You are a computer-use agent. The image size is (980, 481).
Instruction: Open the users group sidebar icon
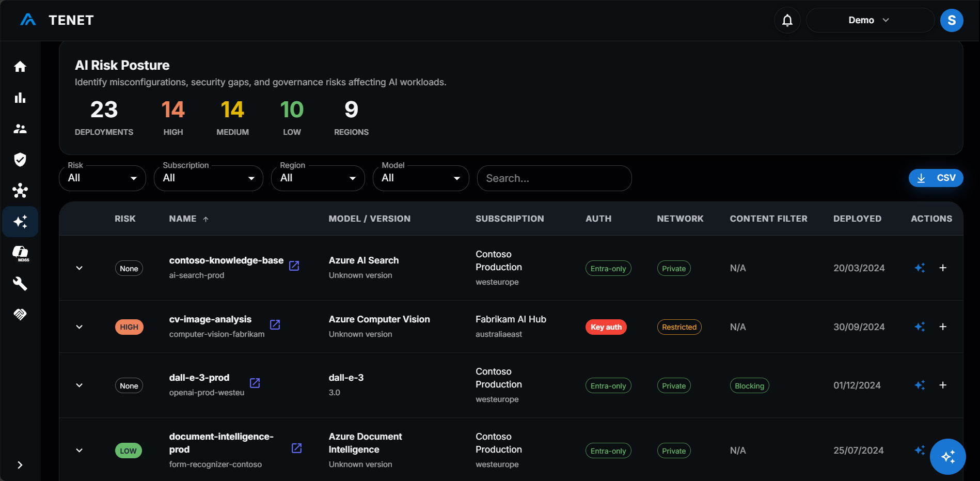tap(20, 129)
